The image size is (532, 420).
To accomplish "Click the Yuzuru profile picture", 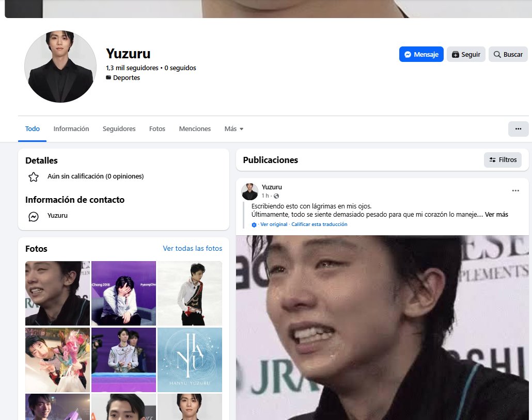I will 60,67.
